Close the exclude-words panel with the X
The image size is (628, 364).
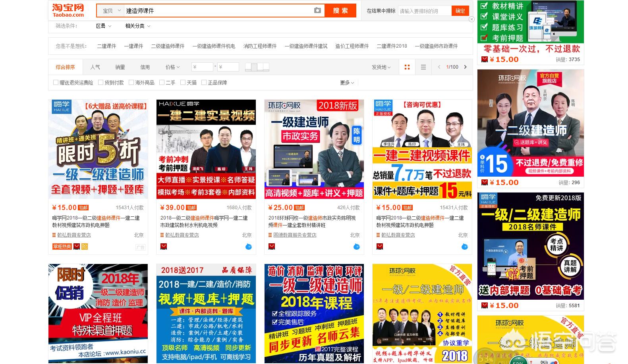pyautogui.click(x=471, y=19)
